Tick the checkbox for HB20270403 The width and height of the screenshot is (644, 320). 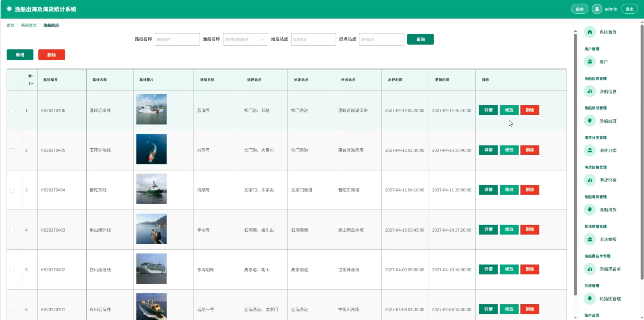click(12, 230)
